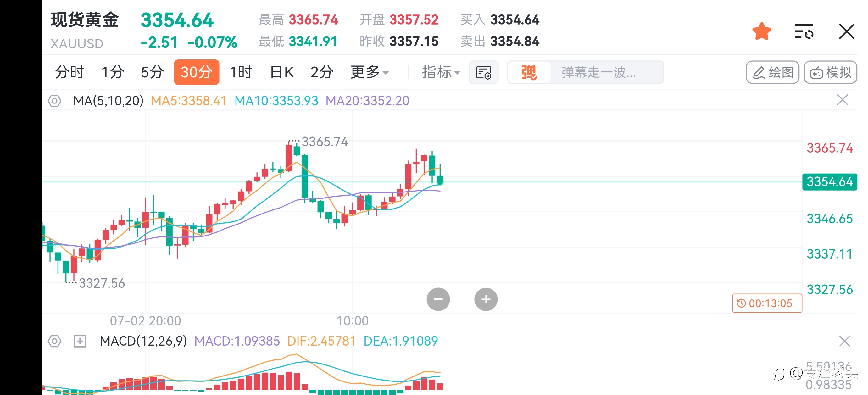868x395 pixels.
Task: Open the 指标 indicators dropdown
Action: pos(441,72)
